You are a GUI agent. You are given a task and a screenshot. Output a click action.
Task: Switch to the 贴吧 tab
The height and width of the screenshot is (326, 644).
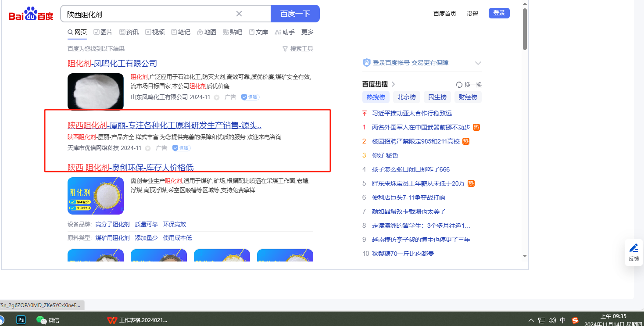click(x=233, y=32)
